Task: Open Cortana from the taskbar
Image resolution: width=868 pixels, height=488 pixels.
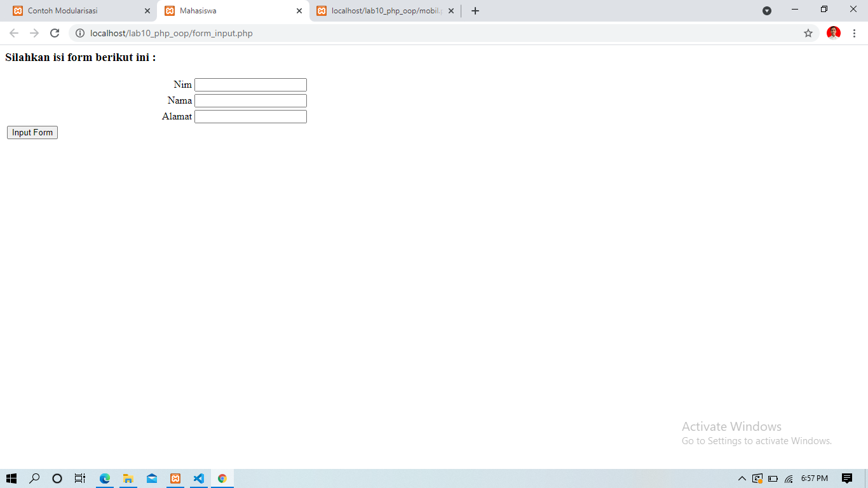Action: point(57,478)
